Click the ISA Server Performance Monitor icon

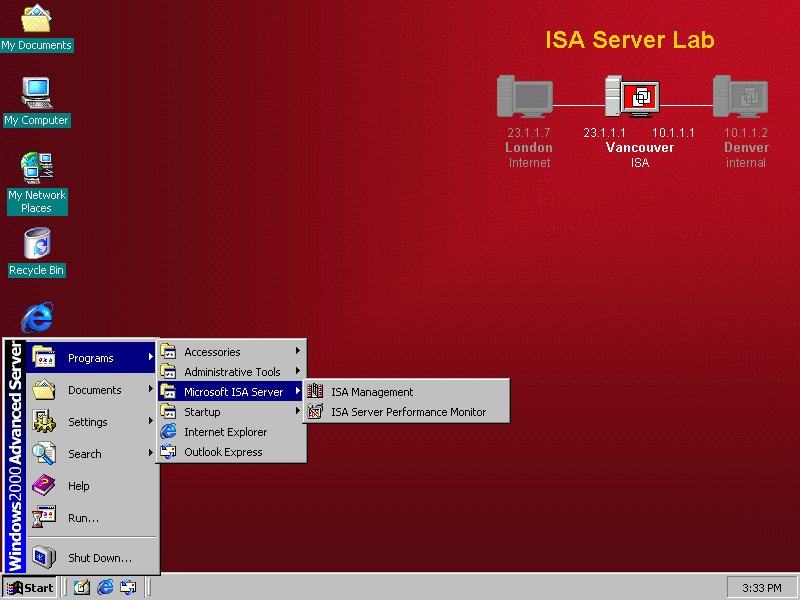point(315,412)
